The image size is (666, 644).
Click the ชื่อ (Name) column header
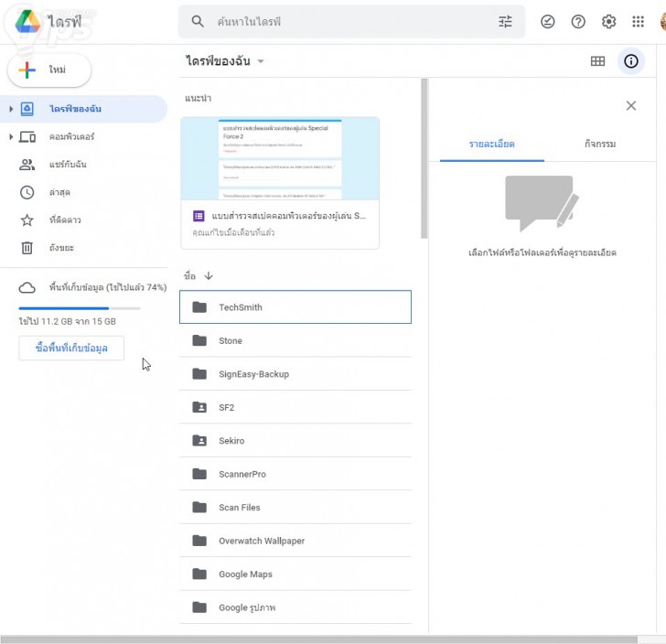coord(189,276)
